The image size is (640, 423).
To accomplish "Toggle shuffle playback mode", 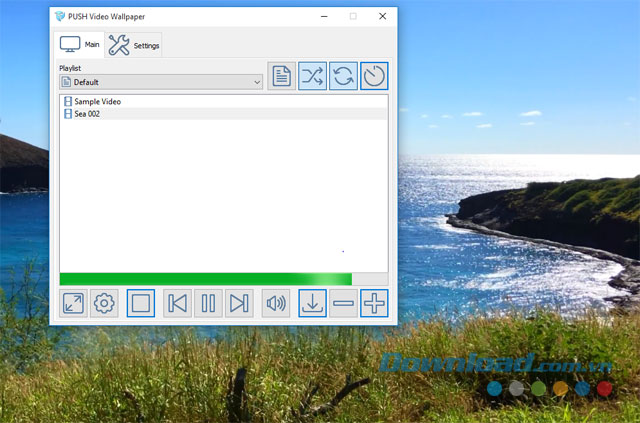I will [x=313, y=76].
